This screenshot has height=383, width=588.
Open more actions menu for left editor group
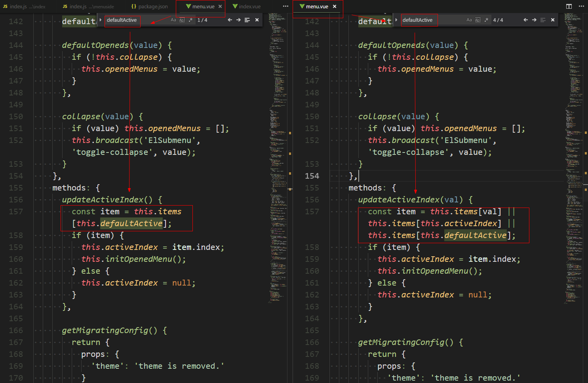click(x=285, y=6)
